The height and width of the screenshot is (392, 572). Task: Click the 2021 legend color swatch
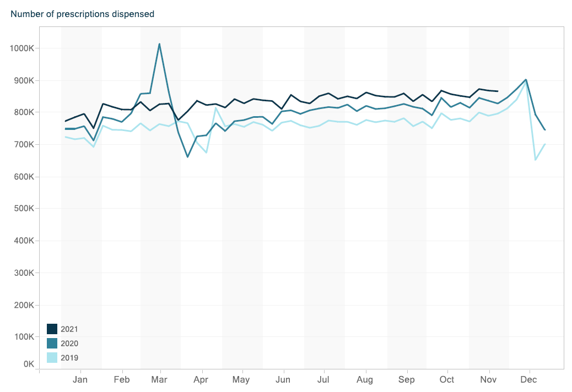click(x=52, y=329)
